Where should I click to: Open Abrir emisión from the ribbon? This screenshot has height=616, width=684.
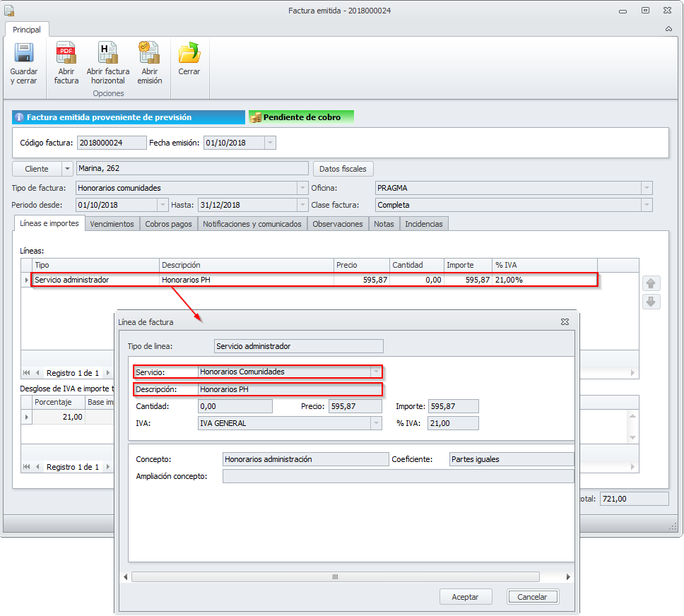[149, 54]
